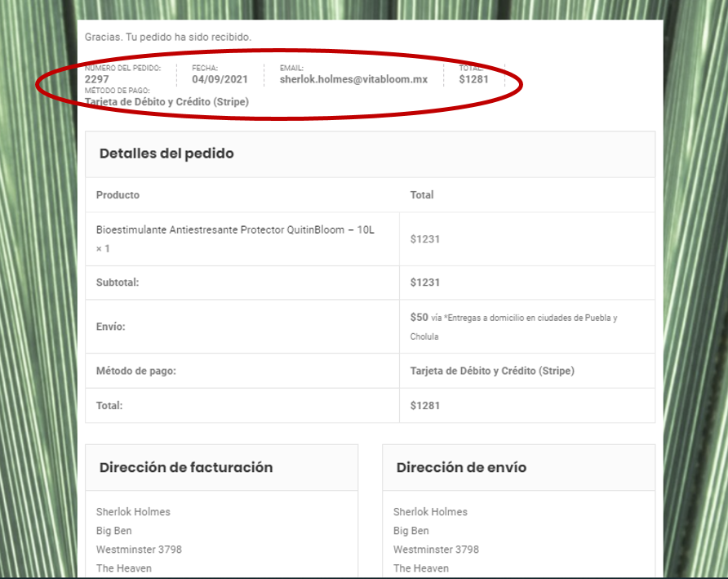
Task: Click the 'Método de pago:' table label
Action: point(135,371)
